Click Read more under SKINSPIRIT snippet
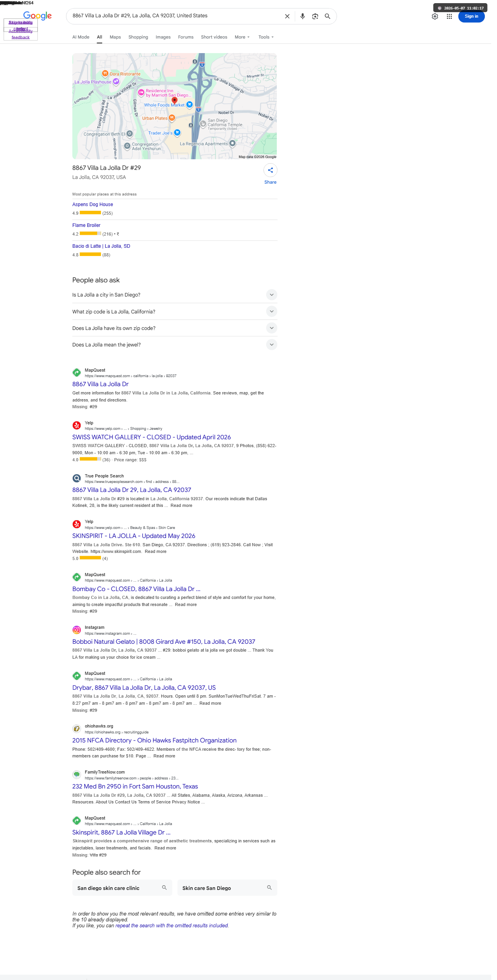Viewport: 497px width, 980px height. click(x=156, y=552)
